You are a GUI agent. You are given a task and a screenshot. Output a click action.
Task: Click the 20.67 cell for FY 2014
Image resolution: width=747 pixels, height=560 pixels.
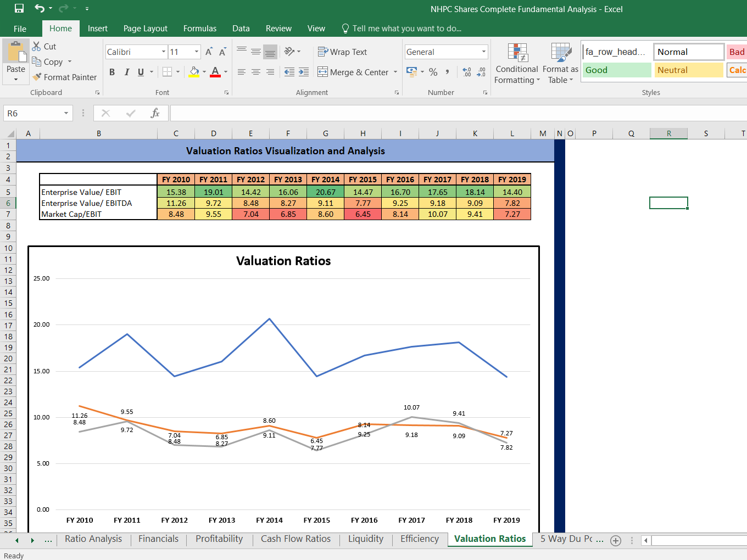click(x=326, y=192)
